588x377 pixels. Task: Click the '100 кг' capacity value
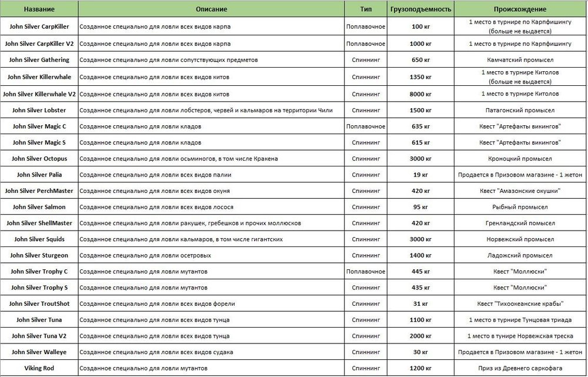420,26
